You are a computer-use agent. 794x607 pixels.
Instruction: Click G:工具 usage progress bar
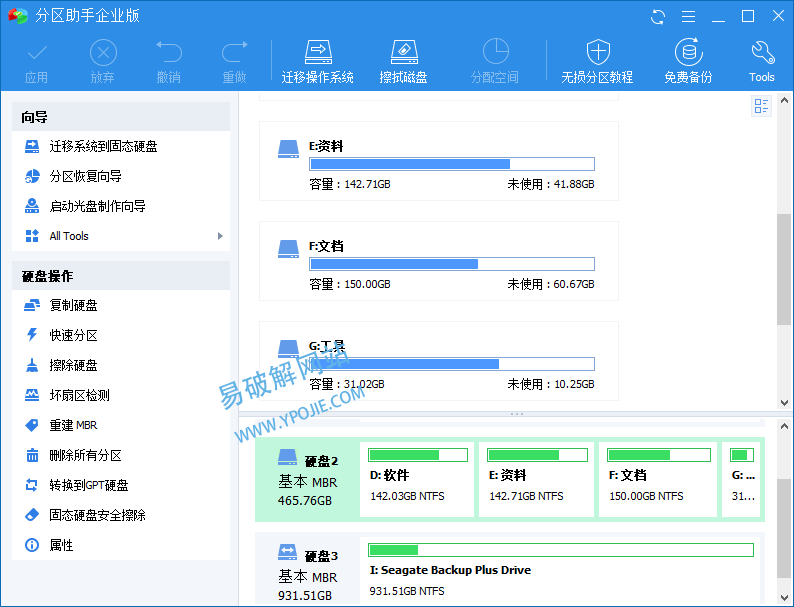tap(452, 364)
